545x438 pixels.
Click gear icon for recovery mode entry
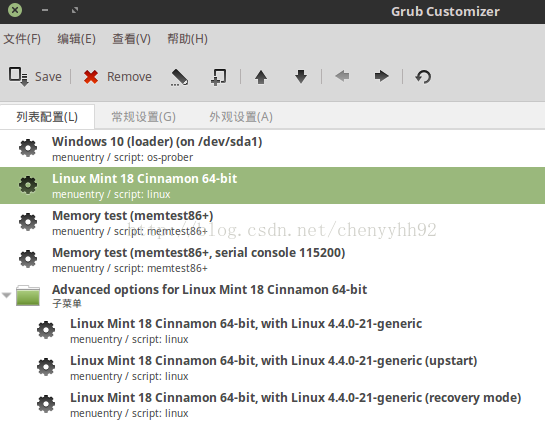pos(46,404)
